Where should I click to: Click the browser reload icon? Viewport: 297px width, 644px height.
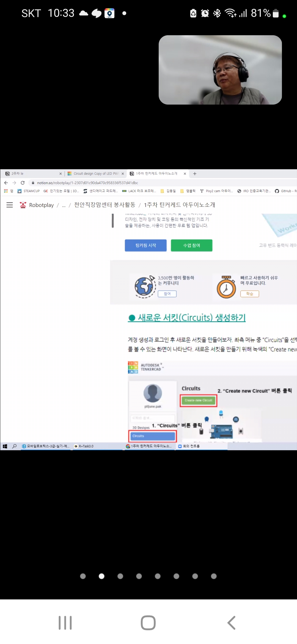23,183
